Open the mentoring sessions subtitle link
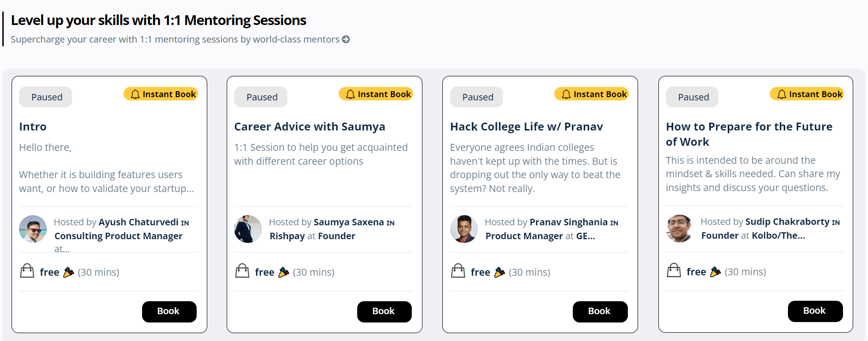The image size is (868, 341). tap(175, 40)
